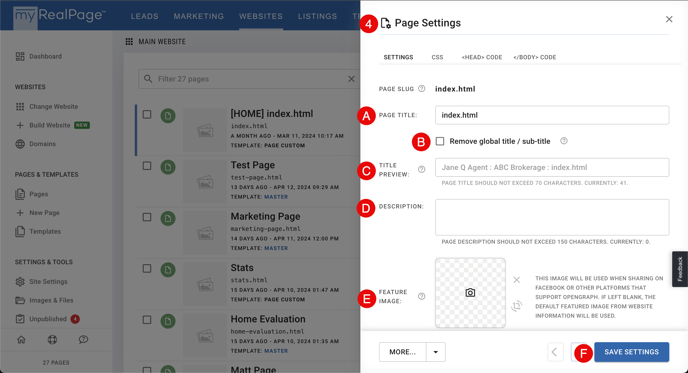
Task: Click help icon beside Remove global title
Action: click(564, 141)
